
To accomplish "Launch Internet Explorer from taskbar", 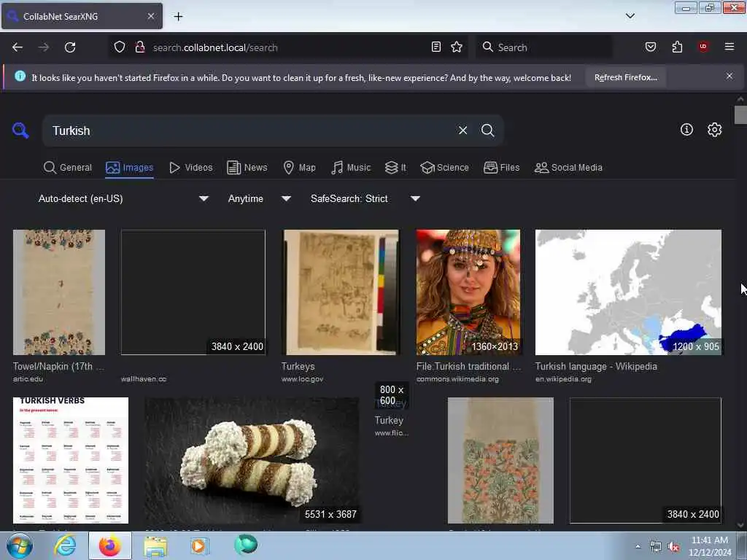I will pos(65,545).
